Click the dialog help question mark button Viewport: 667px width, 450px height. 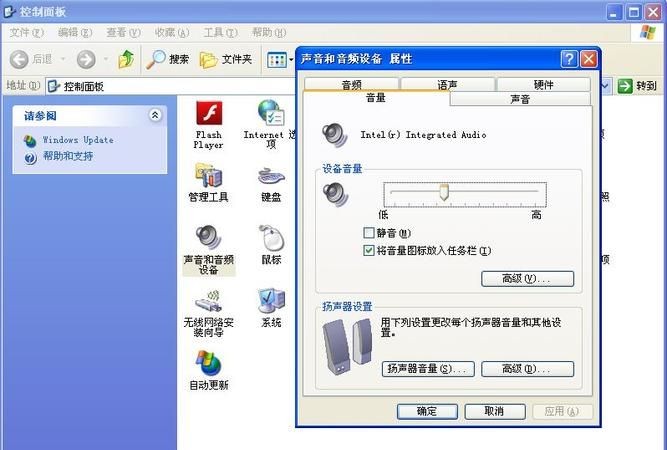click(569, 59)
